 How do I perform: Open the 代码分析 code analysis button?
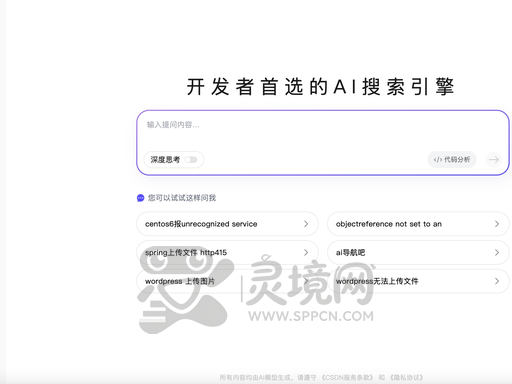[452, 160]
